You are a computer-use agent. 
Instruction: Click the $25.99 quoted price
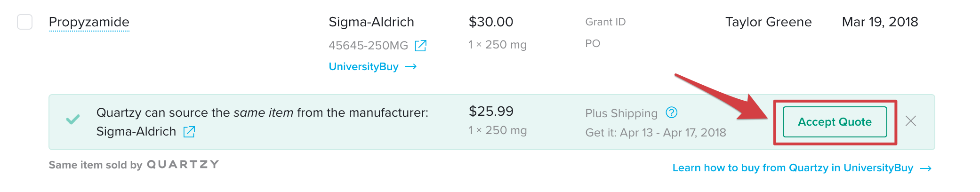[x=491, y=112]
